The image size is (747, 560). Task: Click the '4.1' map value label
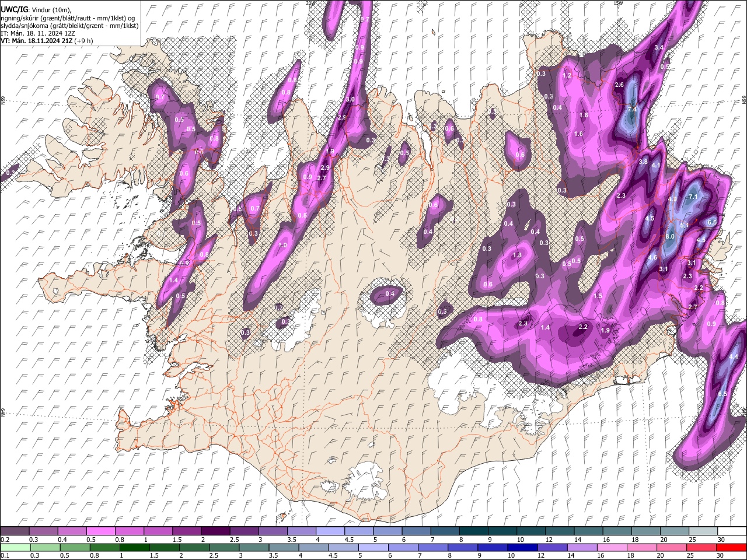(655, 166)
